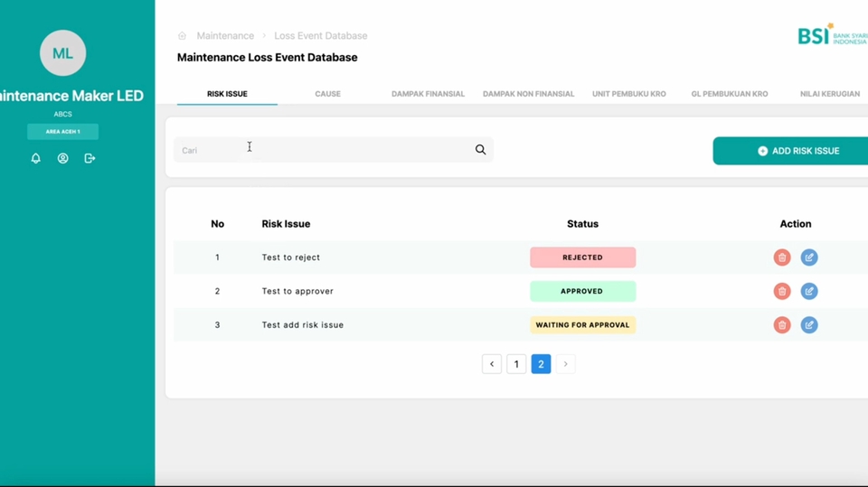Screen dimensions: 868x487
Task: Click the Cari search input field
Action: pyautogui.click(x=321, y=150)
